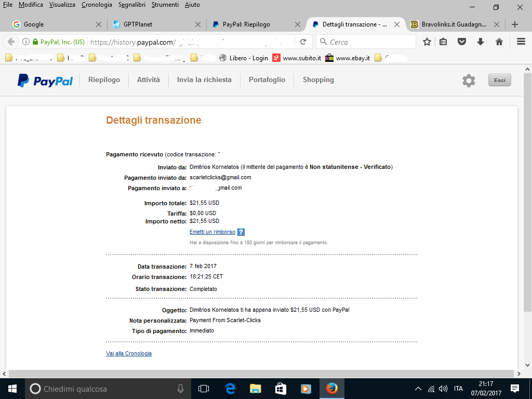Open File Explorer from taskbar

click(255, 389)
